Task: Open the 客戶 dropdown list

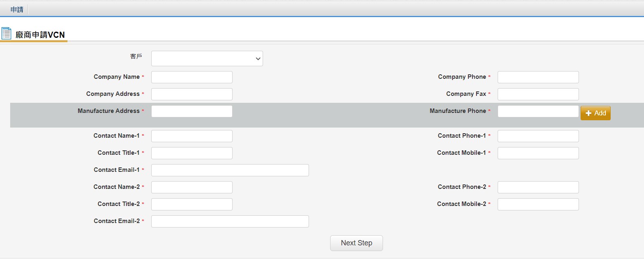Action: [x=207, y=58]
